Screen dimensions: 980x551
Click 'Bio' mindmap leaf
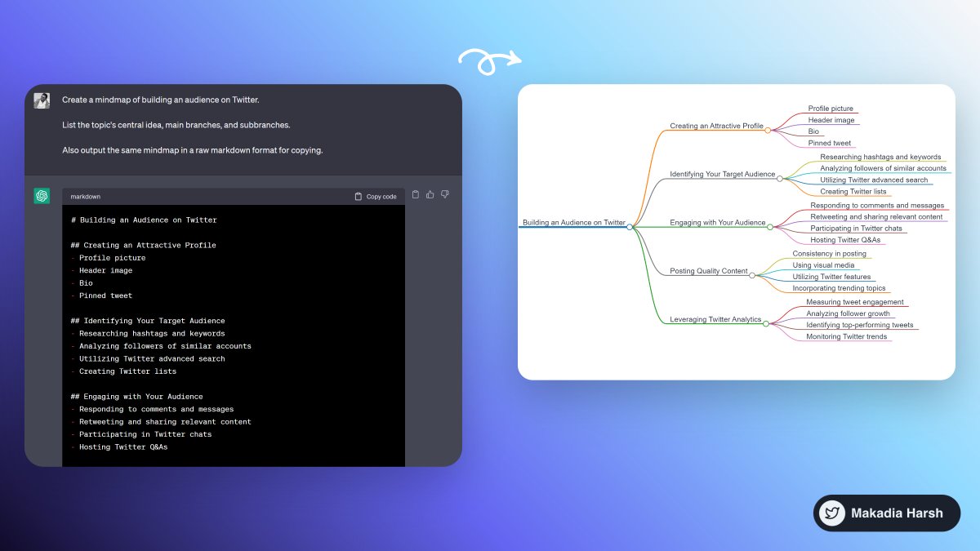(813, 131)
